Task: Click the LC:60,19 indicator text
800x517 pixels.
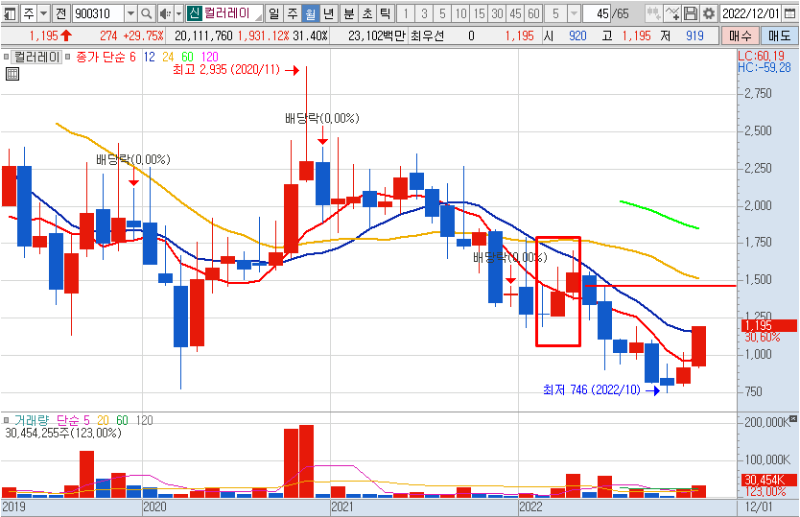Action: [761, 56]
